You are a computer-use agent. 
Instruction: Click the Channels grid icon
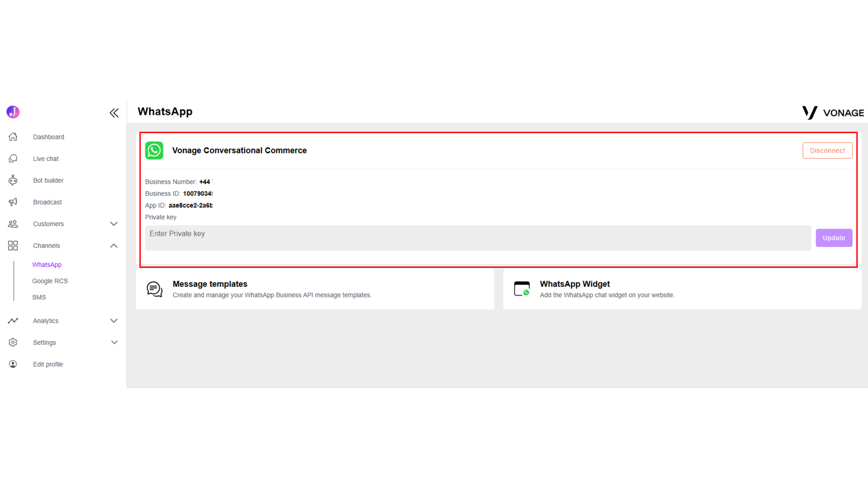tap(13, 246)
